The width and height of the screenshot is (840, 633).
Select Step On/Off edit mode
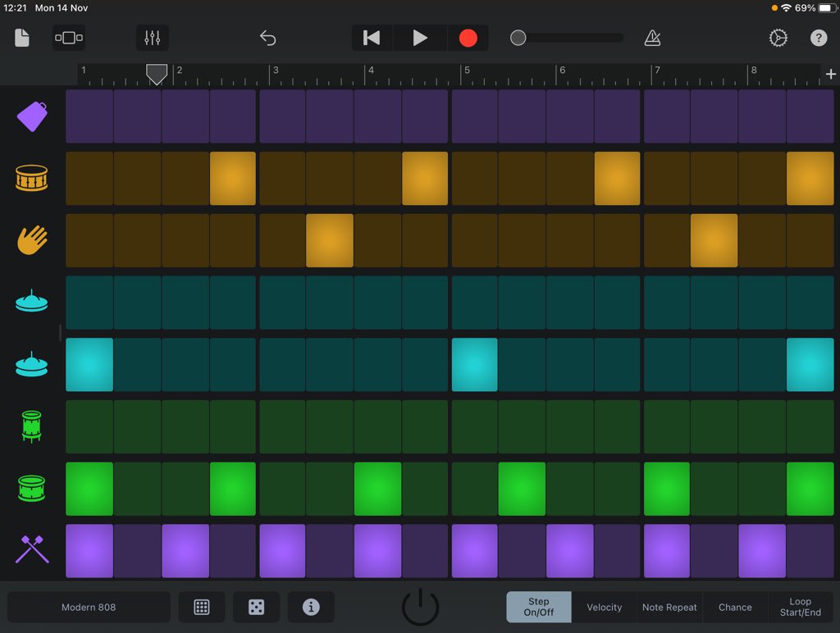pyautogui.click(x=538, y=607)
